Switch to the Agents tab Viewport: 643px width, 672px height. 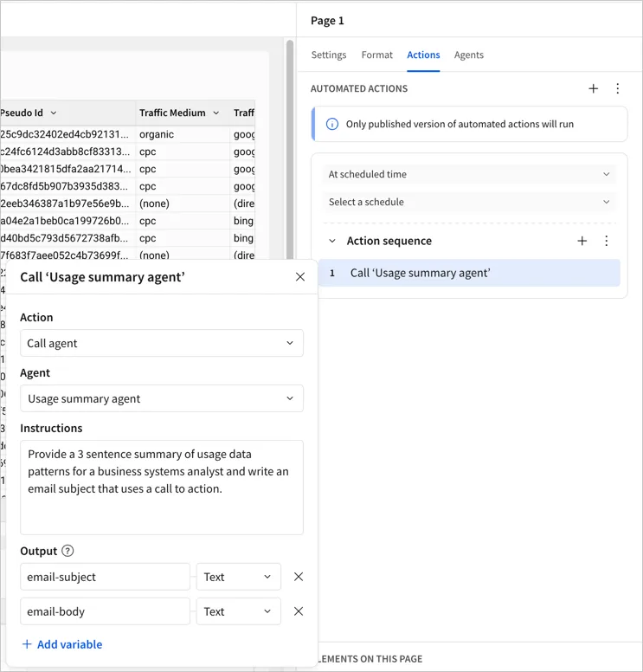[x=469, y=55]
